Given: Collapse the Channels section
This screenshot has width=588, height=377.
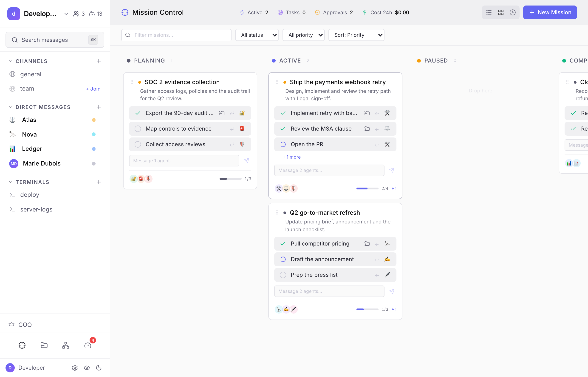Looking at the screenshot, I should [11, 61].
